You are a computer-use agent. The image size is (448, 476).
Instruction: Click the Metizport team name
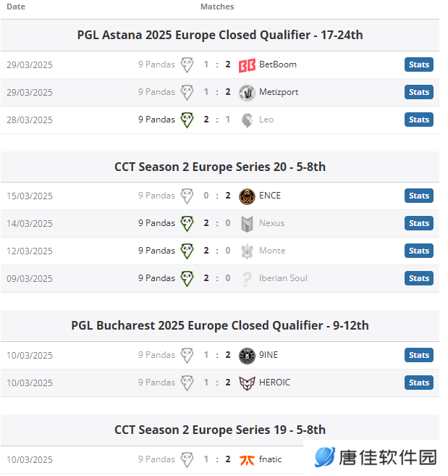coord(279,92)
